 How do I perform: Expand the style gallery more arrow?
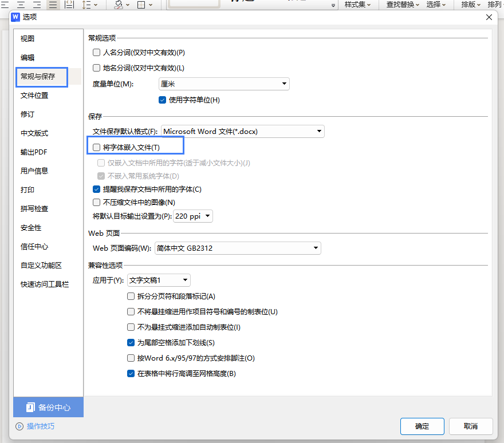333,5
